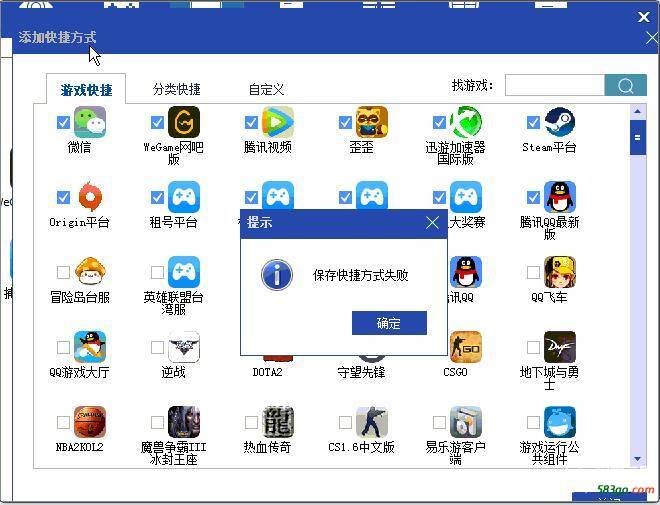Screen dimensions: 660x505
Task: Click the 魔兽争霸III冰封王座 icon
Action: click(x=184, y=422)
